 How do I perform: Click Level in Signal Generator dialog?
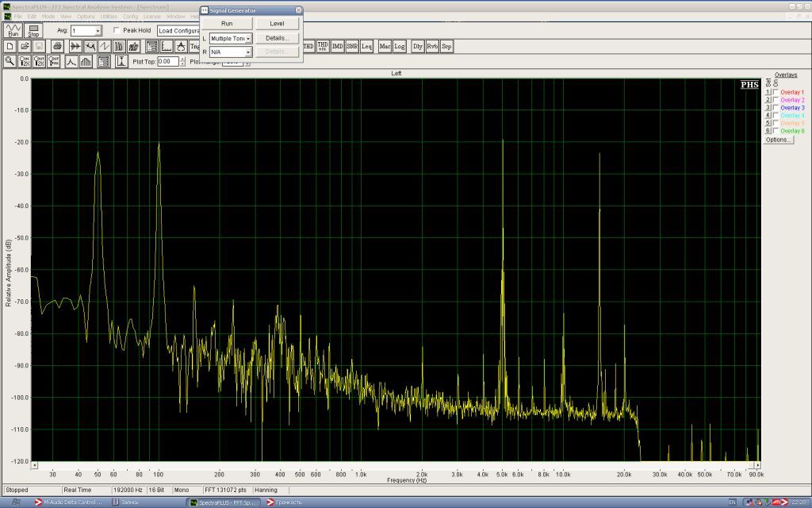[x=277, y=24]
